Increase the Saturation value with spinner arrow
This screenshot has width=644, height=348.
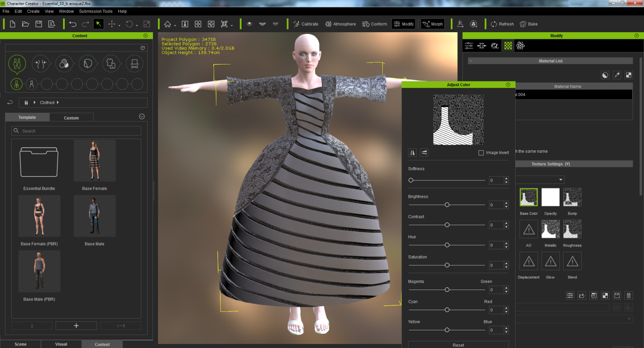tap(506, 263)
